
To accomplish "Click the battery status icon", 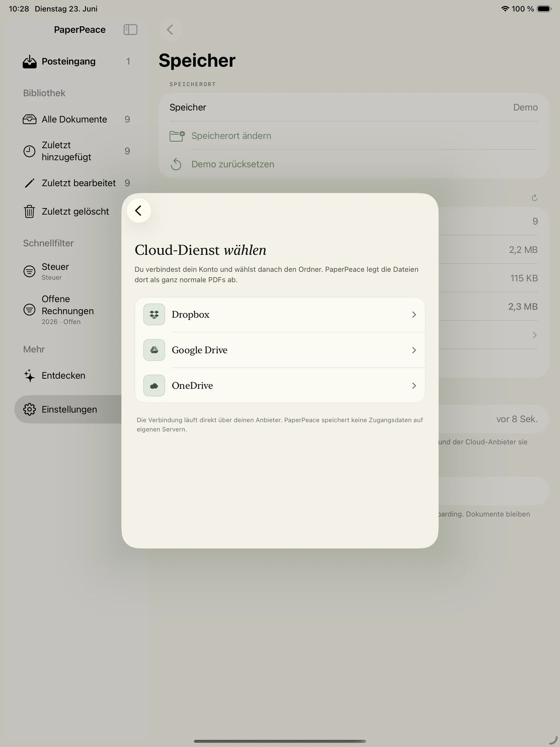I will point(544,9).
